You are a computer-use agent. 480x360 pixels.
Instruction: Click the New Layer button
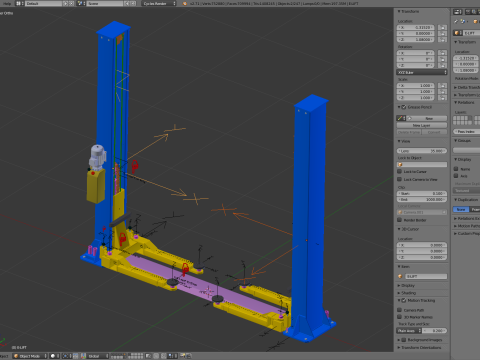pyautogui.click(x=422, y=125)
